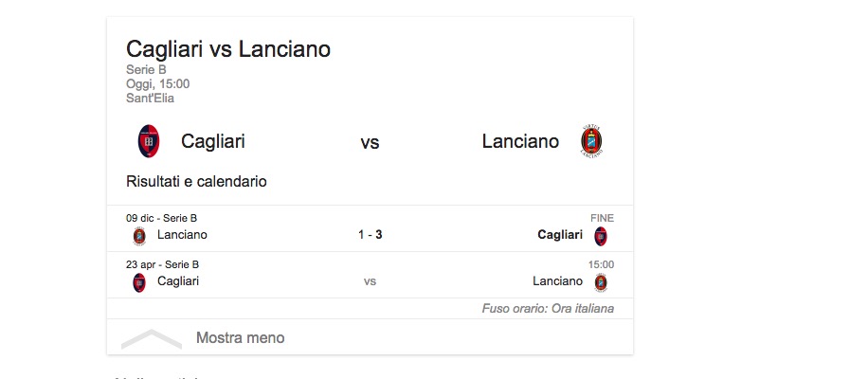Click Cagliari team name in 23 apr row
Screen dimensions: 868x379
coord(178,281)
